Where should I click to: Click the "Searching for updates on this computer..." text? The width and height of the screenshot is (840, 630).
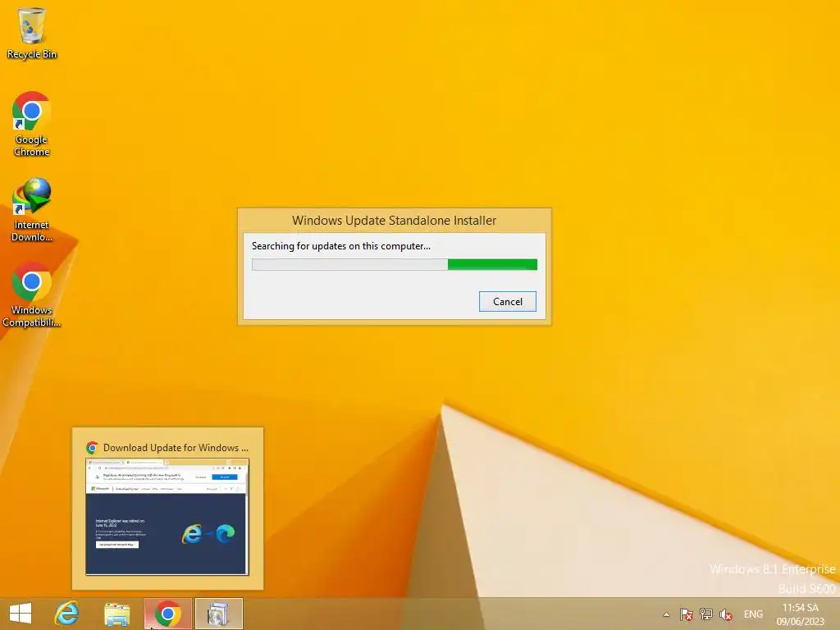[x=341, y=246]
